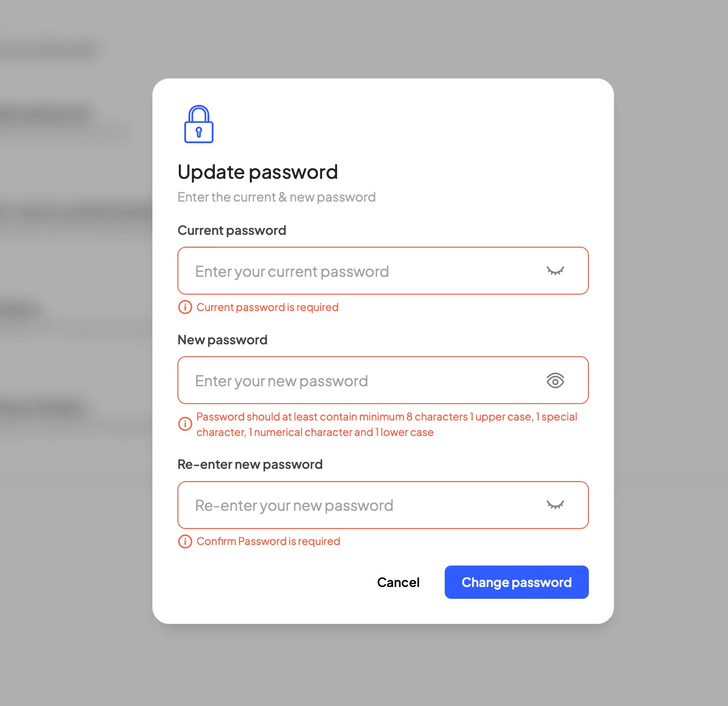Image resolution: width=728 pixels, height=706 pixels.
Task: Click the error text "Current password is required"
Action: (267, 307)
